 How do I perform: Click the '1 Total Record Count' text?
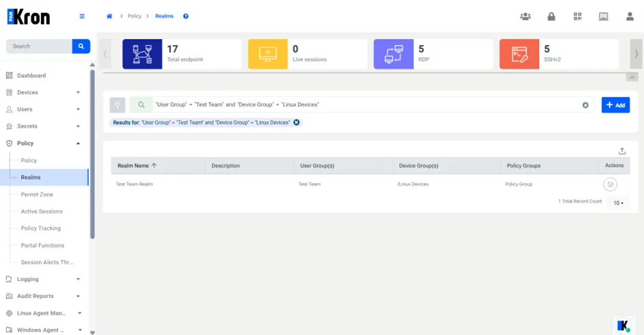point(580,201)
